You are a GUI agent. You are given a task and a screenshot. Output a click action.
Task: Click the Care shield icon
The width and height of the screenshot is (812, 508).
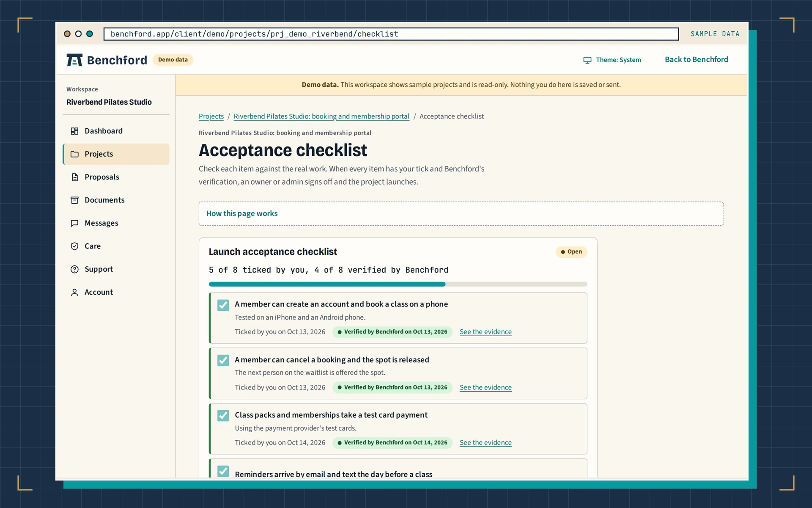coord(74,246)
